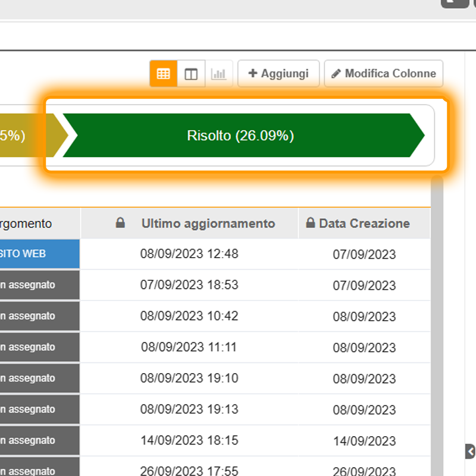Expand the collapsed side panel arrow
Screen dimensions: 476x476
(471, 452)
